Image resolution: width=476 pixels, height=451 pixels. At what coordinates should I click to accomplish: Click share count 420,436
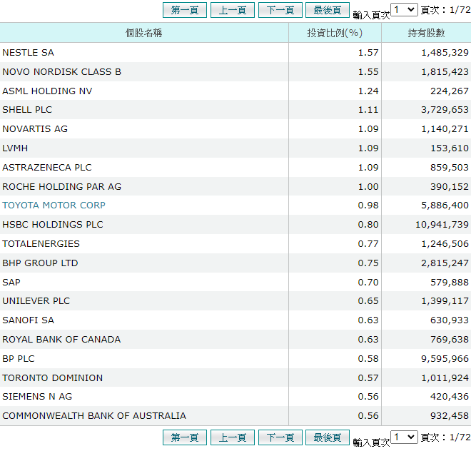pos(450,396)
